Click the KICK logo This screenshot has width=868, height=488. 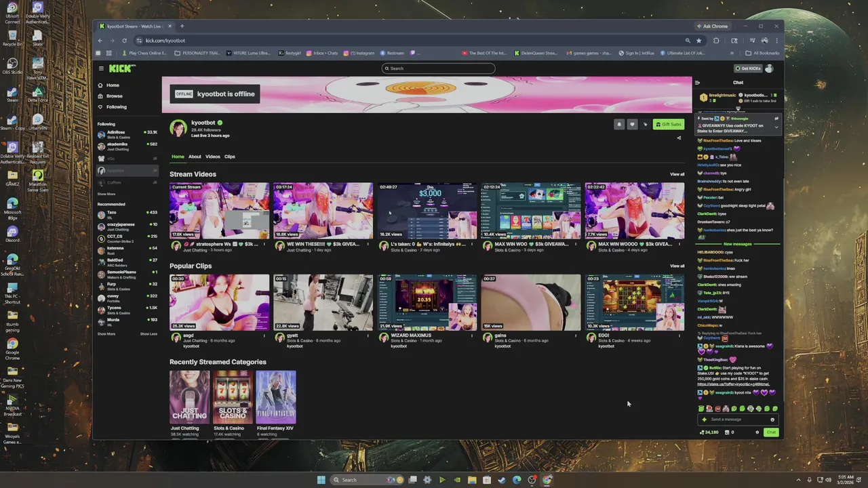click(x=122, y=68)
